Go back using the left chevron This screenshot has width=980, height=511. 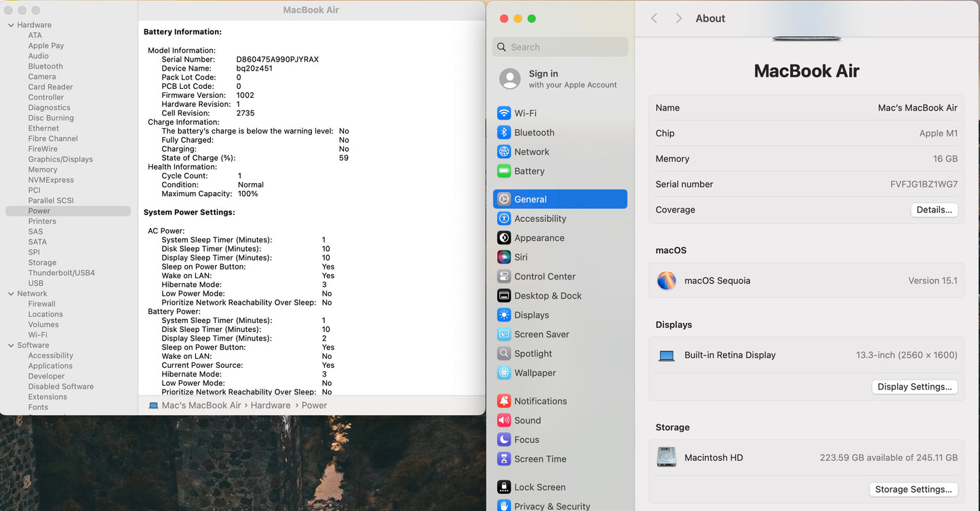(654, 18)
